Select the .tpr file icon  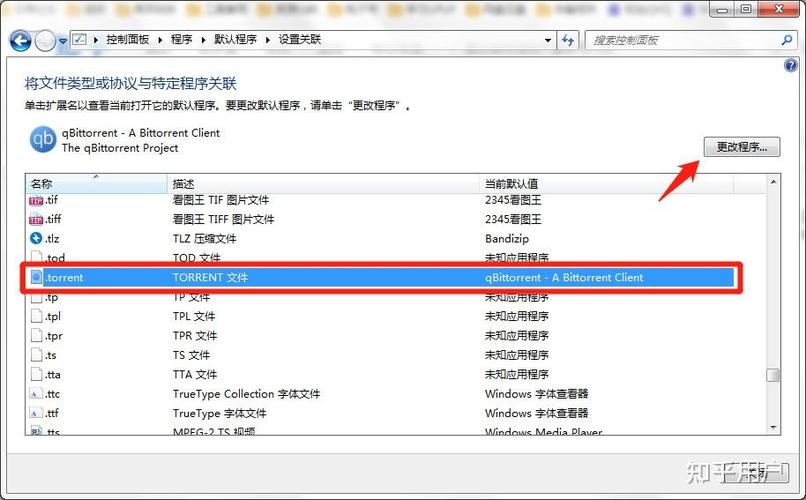[x=36, y=336]
